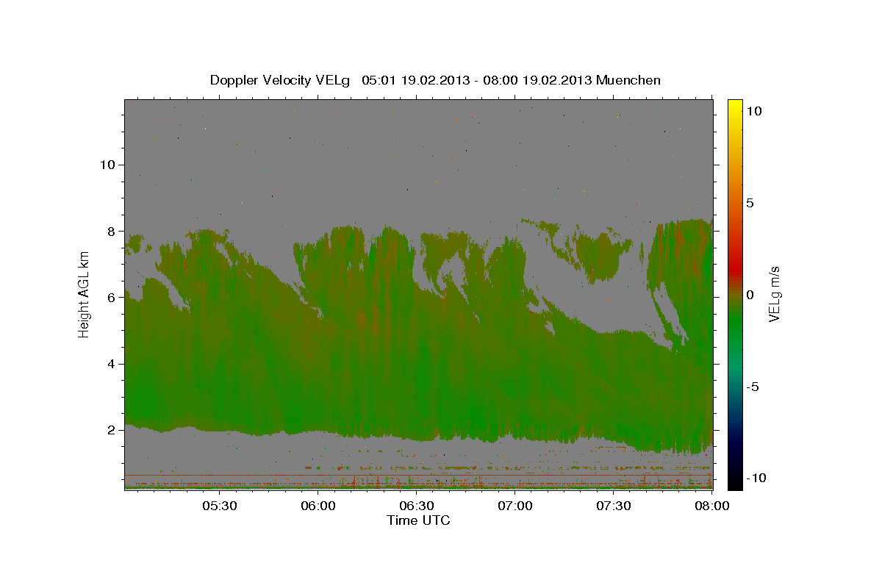Click 'Muenchen' in the plot title
882x588 pixels.
click(629, 80)
